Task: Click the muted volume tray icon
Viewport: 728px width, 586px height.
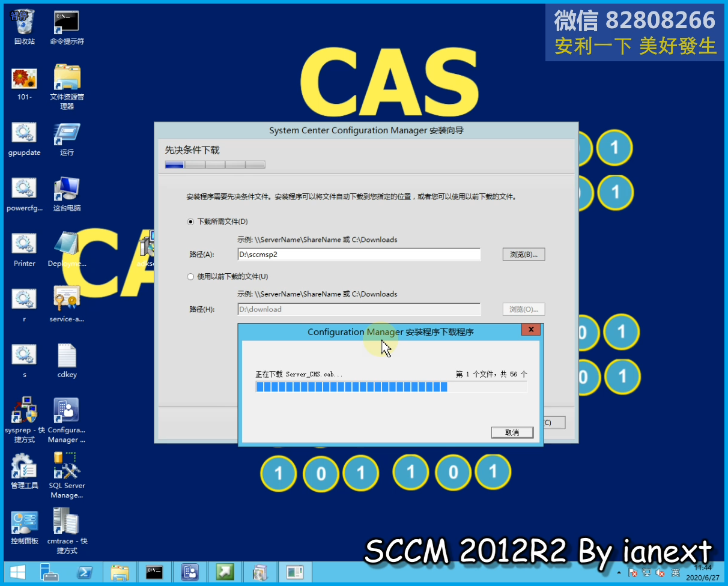Action: tap(661, 573)
